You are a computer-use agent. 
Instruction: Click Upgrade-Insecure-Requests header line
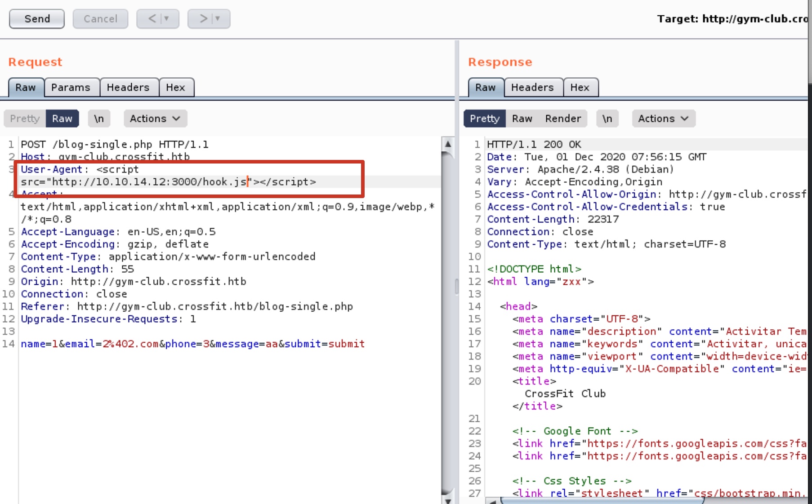pos(108,319)
